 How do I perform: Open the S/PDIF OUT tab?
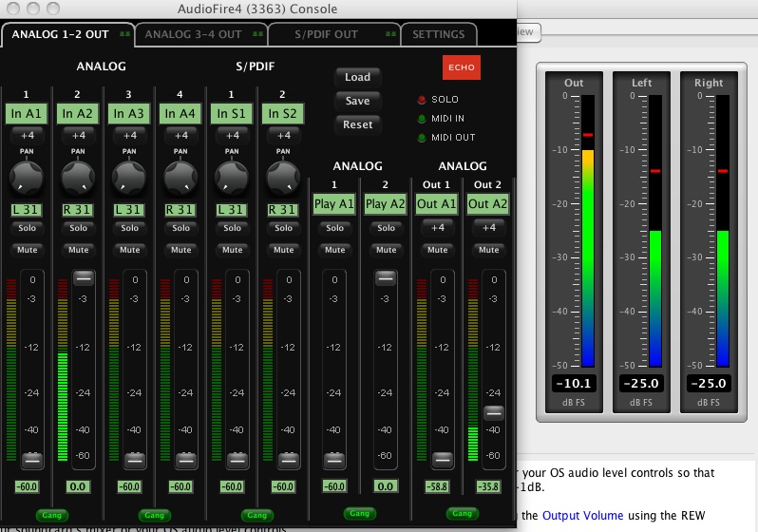[333, 34]
